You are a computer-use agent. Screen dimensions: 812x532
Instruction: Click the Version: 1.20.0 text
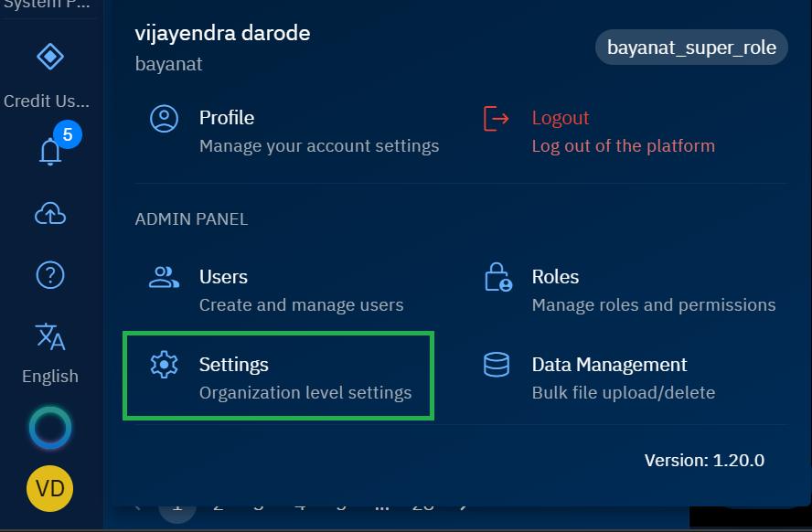704,460
